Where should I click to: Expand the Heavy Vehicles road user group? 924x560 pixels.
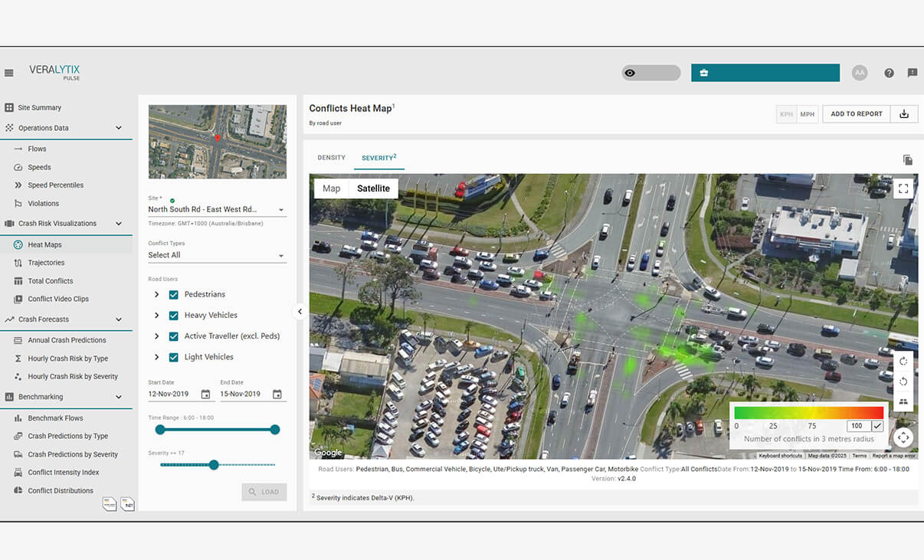click(156, 315)
